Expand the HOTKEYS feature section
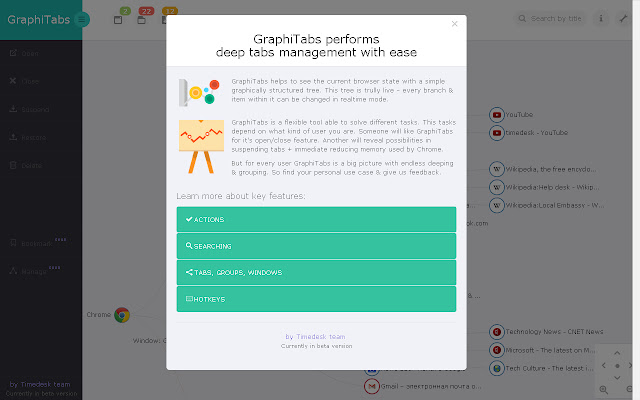The width and height of the screenshot is (640, 400). [316, 299]
